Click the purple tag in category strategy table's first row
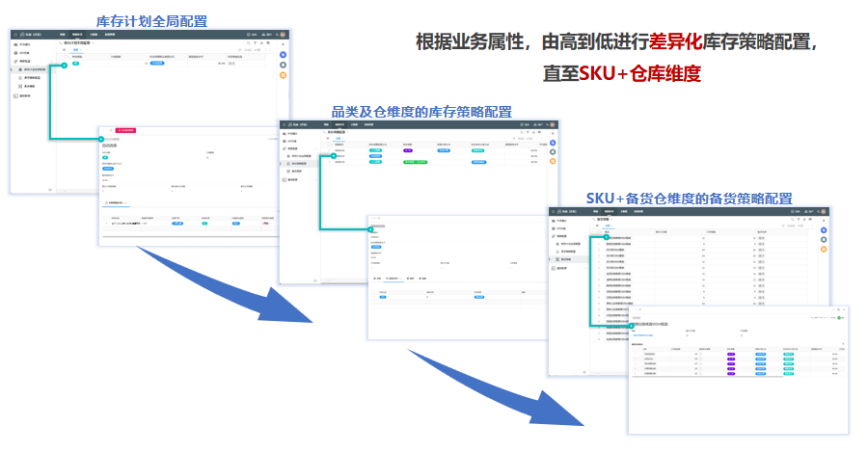This screenshot has height=452, width=868. click(408, 150)
